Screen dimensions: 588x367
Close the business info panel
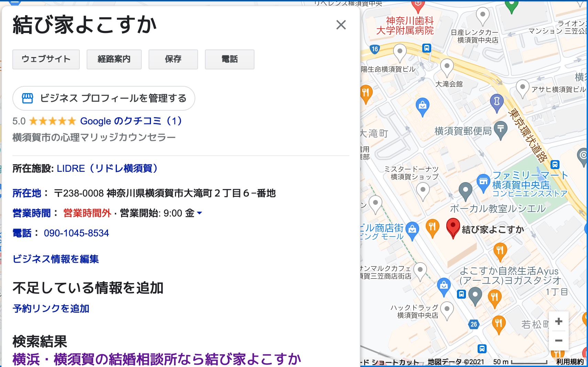tap(341, 25)
